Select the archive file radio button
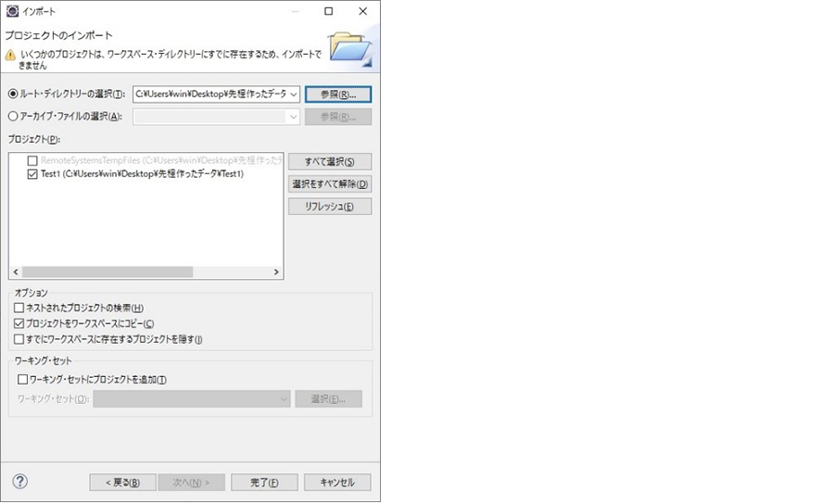The height and width of the screenshot is (504, 834). 13,116
